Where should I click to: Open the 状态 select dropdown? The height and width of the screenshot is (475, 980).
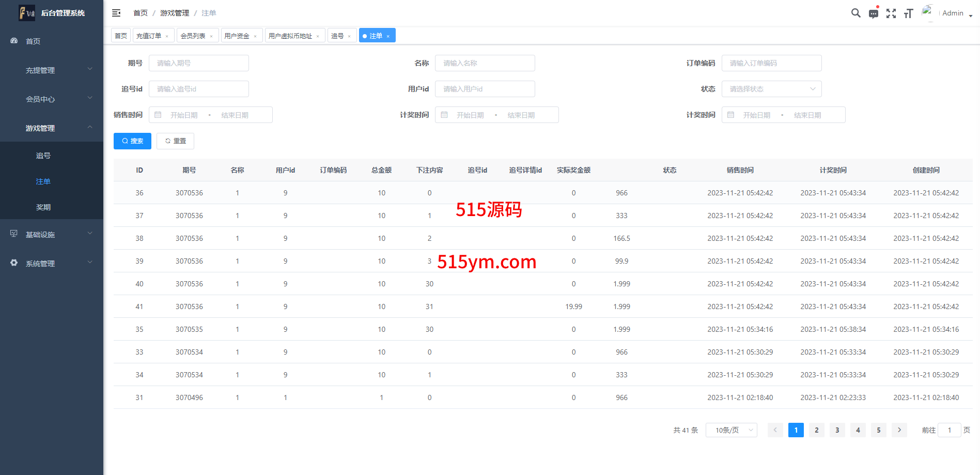tap(771, 89)
